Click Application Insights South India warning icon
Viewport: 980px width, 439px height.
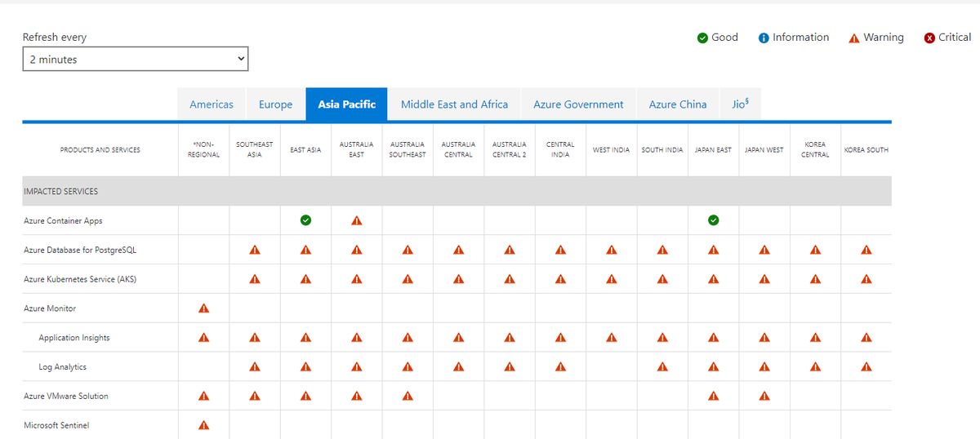(x=662, y=338)
